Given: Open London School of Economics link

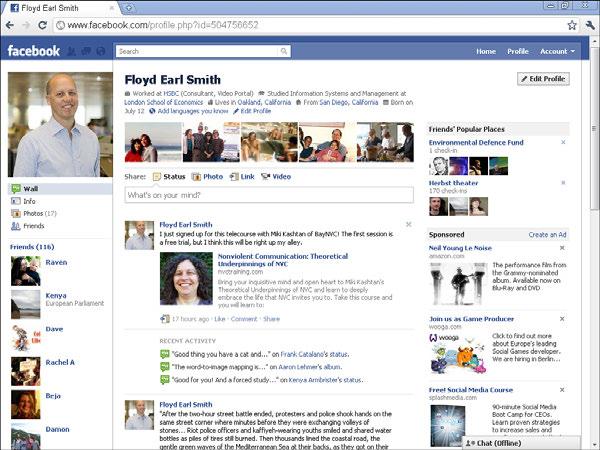Looking at the screenshot, I should 163,102.
